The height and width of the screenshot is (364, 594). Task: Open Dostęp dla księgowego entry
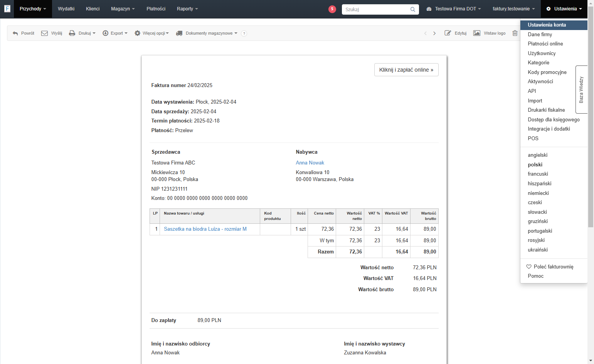click(x=554, y=120)
